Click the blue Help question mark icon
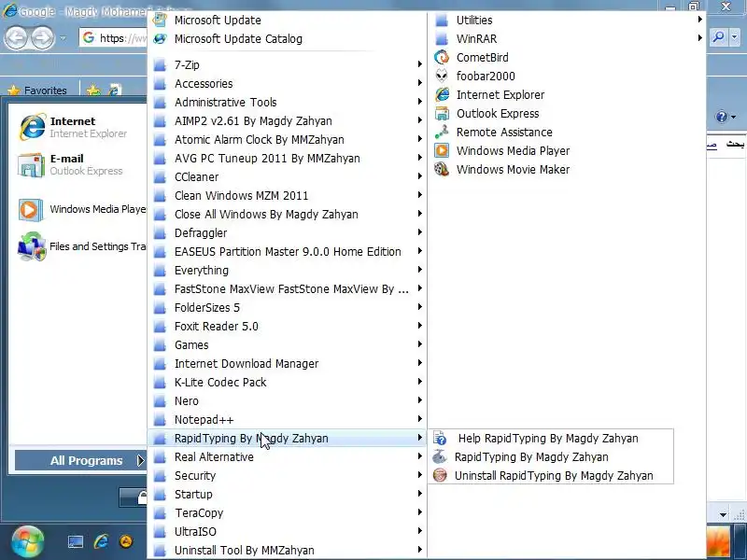The width and height of the screenshot is (747, 560). pos(721,117)
